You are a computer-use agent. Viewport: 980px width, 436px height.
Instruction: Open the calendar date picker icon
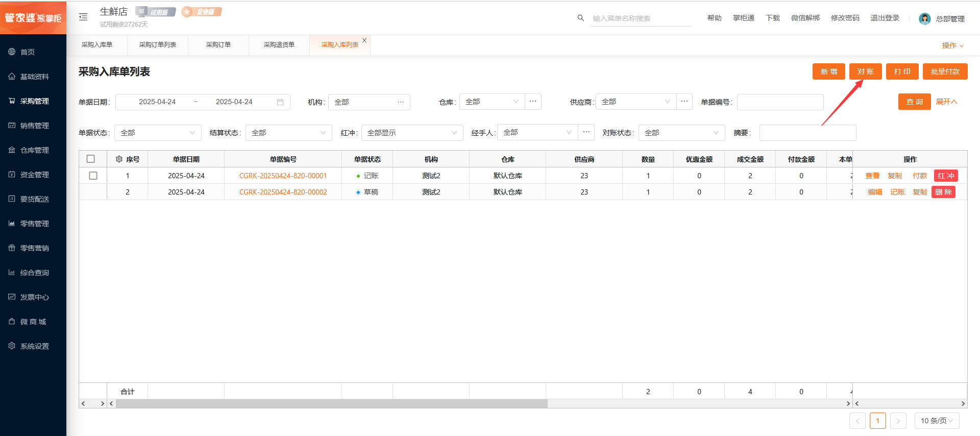pos(280,102)
